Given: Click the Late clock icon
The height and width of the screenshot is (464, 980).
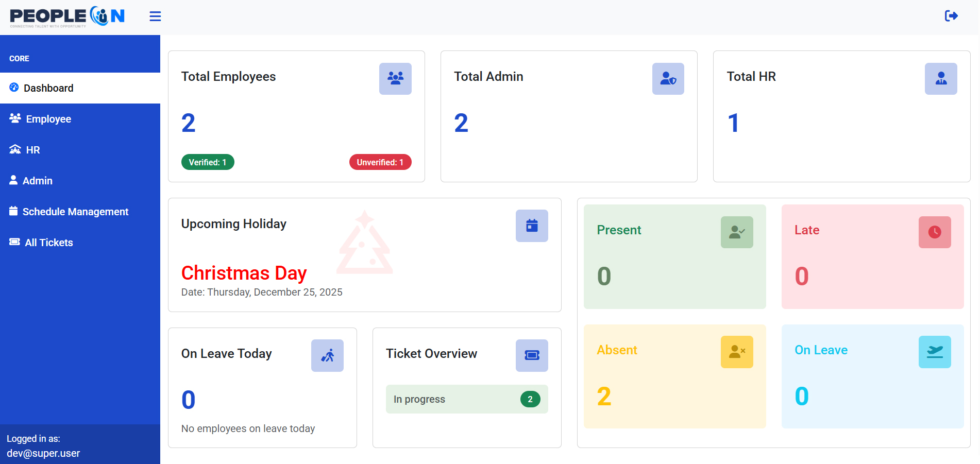Looking at the screenshot, I should 934,232.
